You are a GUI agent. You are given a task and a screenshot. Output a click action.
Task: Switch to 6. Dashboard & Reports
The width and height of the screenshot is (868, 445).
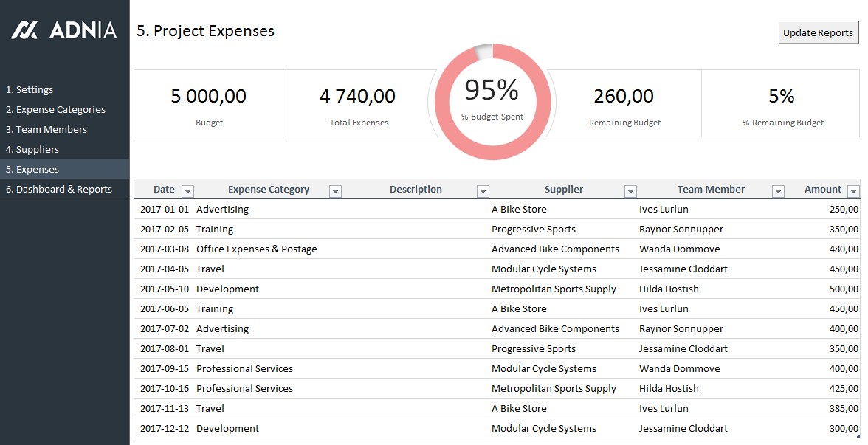[59, 189]
